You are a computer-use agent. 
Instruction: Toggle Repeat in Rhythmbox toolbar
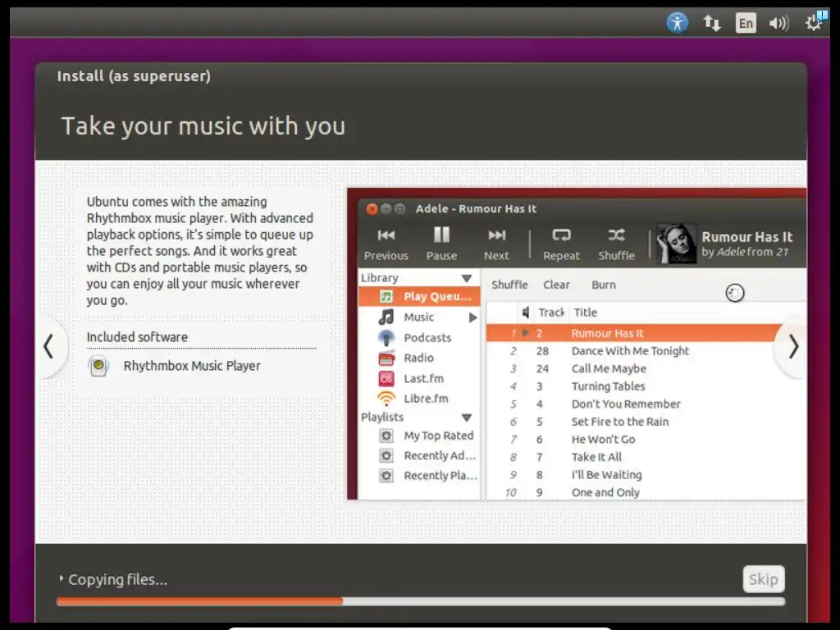click(x=561, y=244)
